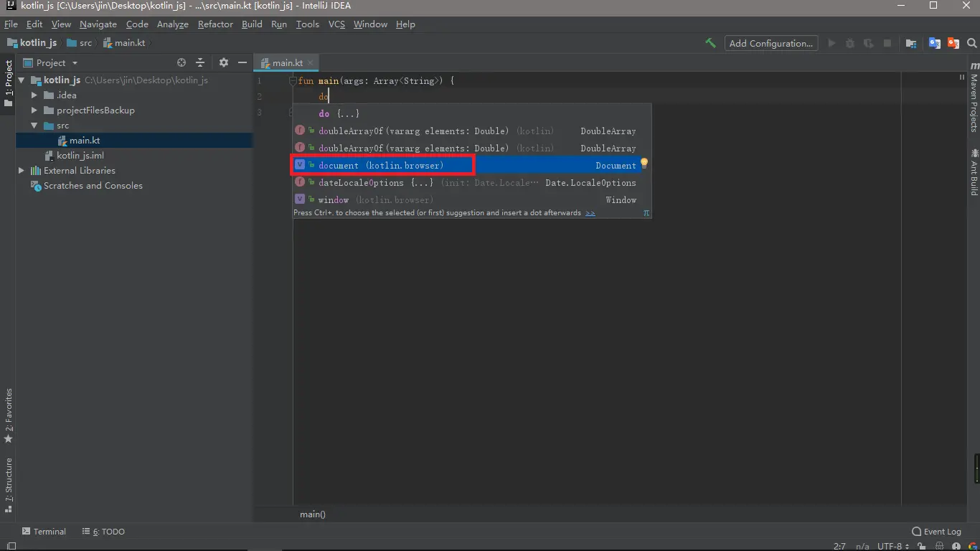Toggle the Maven Projects side panel

(974, 97)
